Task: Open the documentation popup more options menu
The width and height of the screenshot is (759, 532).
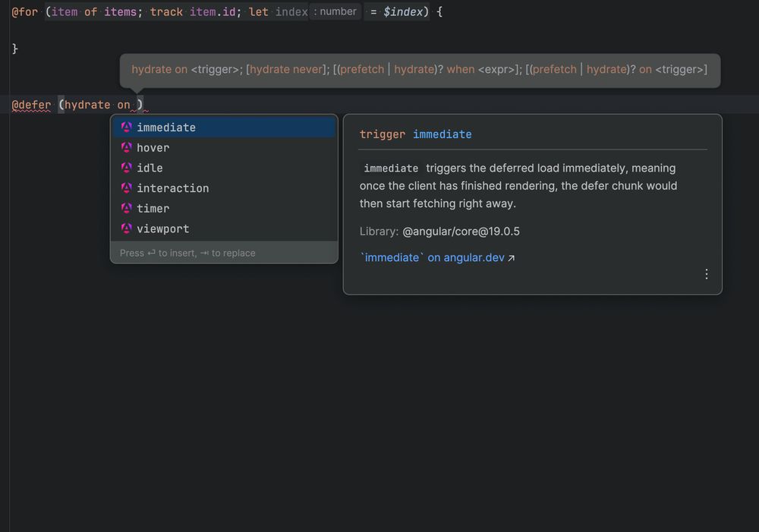Action: pyautogui.click(x=706, y=274)
